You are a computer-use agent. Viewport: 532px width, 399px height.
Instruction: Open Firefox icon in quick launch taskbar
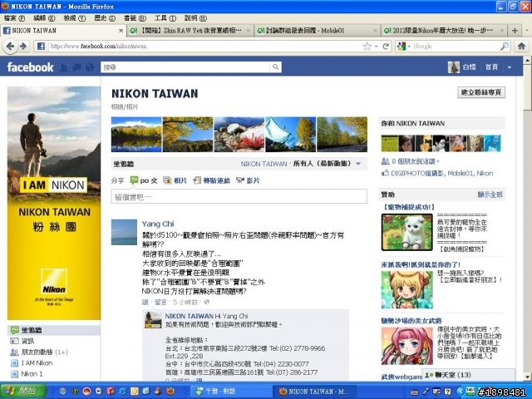170,392
